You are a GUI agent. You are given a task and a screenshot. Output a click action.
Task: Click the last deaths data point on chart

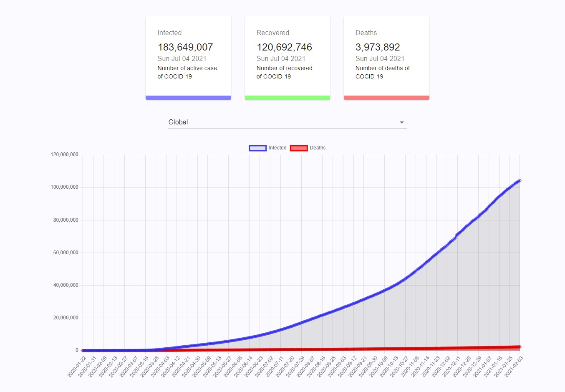pyautogui.click(x=520, y=347)
